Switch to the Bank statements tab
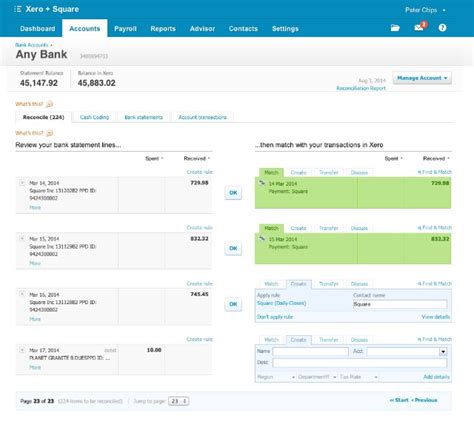474x424 pixels. click(144, 117)
